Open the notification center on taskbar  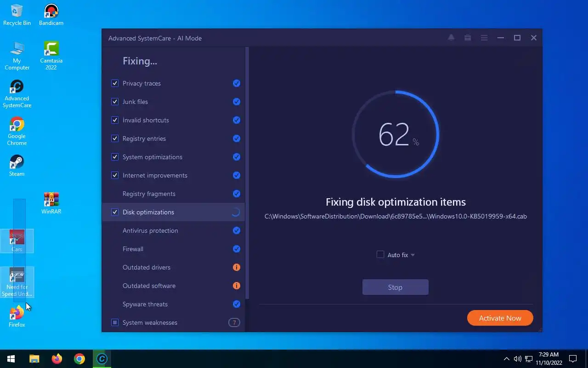pyautogui.click(x=573, y=359)
